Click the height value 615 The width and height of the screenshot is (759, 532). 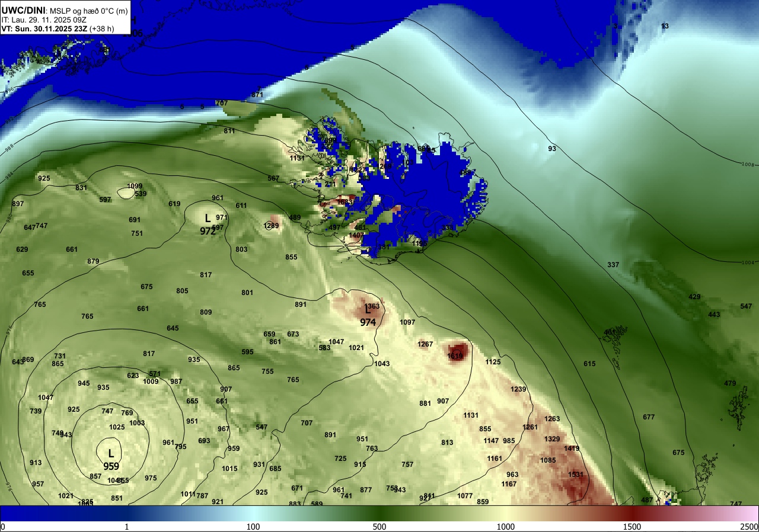coord(589,364)
